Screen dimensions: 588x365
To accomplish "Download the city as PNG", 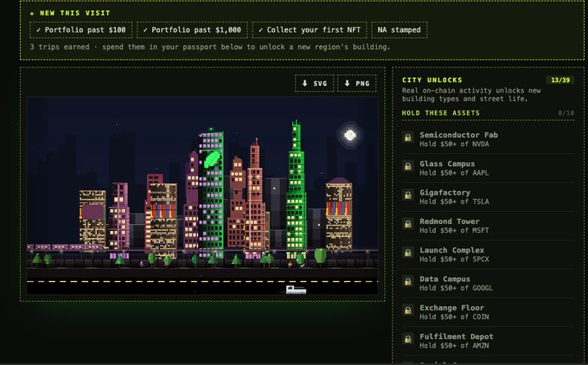I will (356, 83).
